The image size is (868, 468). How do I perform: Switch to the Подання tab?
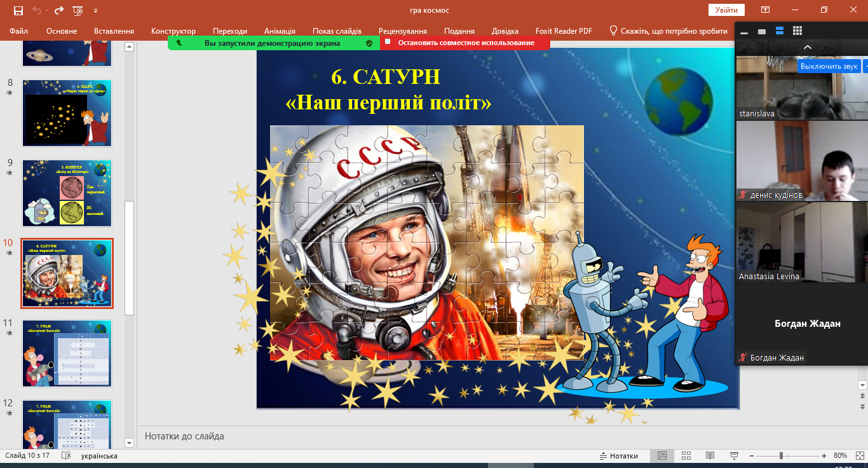[x=459, y=31]
